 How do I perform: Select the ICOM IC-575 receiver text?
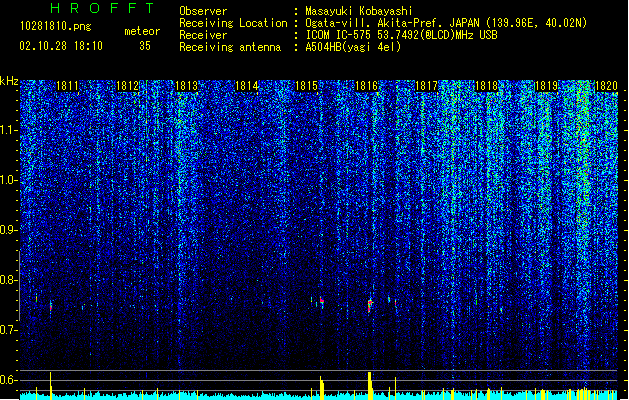(x=401, y=35)
